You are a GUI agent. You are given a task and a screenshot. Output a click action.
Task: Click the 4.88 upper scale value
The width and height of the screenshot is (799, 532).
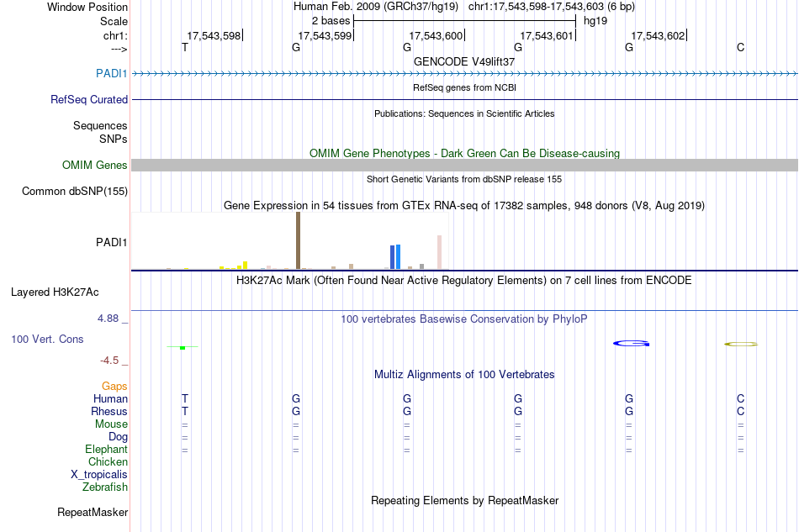pyautogui.click(x=108, y=319)
